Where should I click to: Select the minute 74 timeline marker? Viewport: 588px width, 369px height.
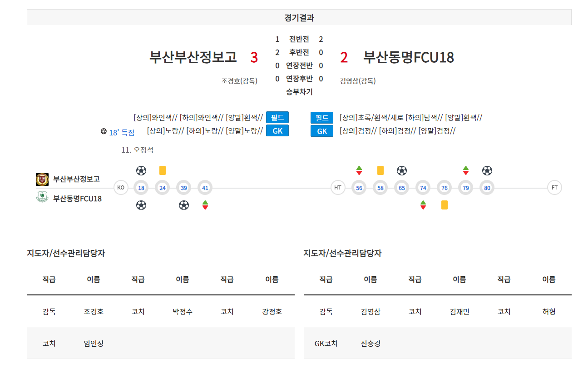[x=423, y=188]
